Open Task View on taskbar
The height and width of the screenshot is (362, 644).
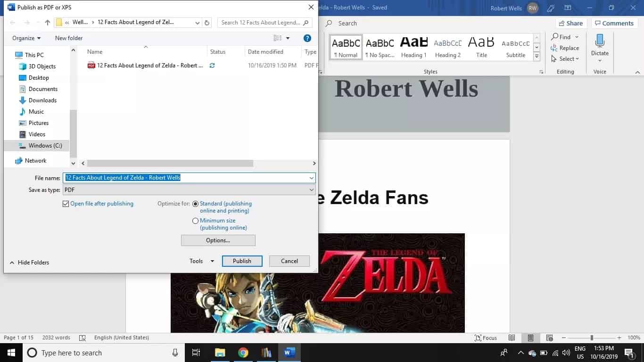pos(196,353)
